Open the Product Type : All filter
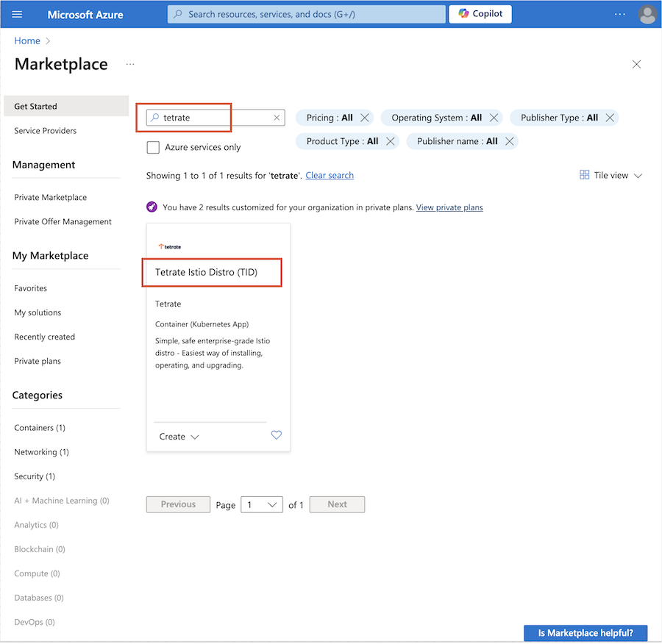Image resolution: width=662 pixels, height=644 pixels. click(342, 141)
